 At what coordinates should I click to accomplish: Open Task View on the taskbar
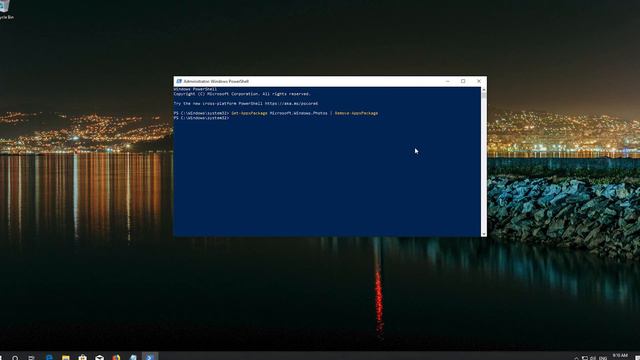click(31, 358)
